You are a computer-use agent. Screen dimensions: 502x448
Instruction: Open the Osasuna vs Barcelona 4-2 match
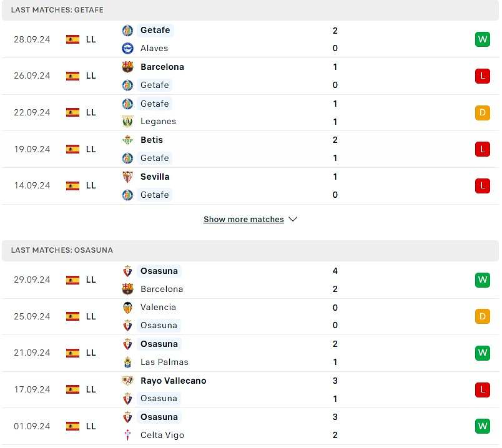coord(250,280)
